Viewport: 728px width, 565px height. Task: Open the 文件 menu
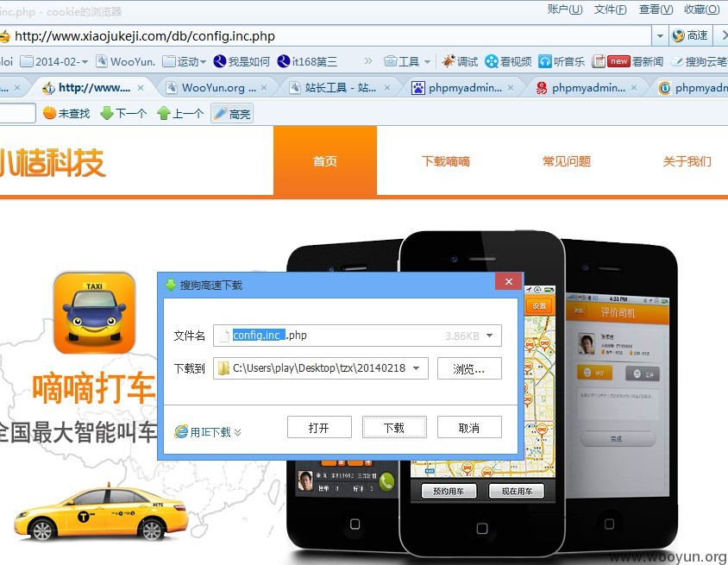point(610,9)
